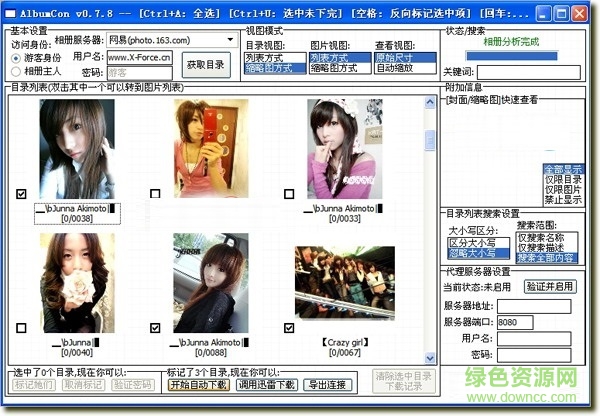This screenshot has height=416, width=600.
Task: Open the Crazy girl group photo thumbnail
Action: [x=345, y=283]
